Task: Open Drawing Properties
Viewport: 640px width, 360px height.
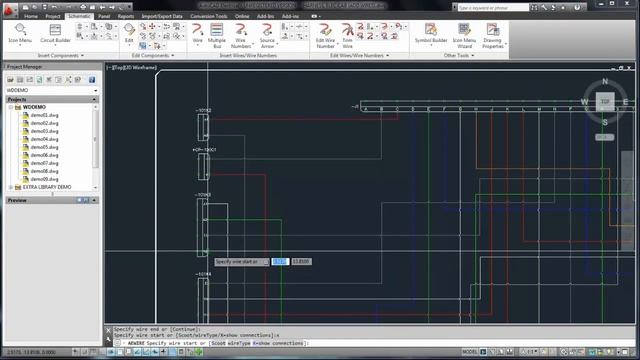Action: click(x=493, y=36)
